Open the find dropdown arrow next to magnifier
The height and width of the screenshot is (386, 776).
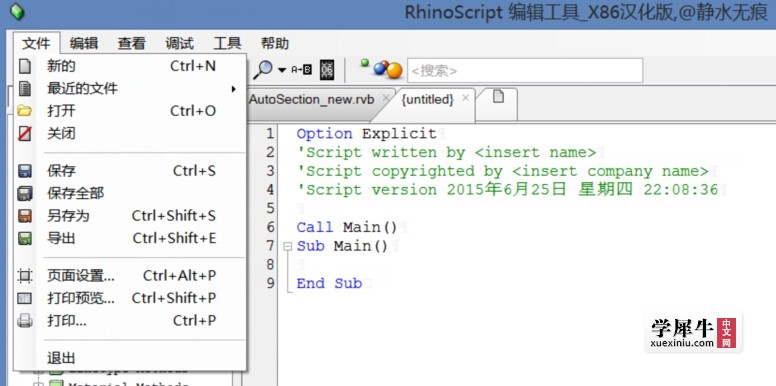pyautogui.click(x=282, y=70)
